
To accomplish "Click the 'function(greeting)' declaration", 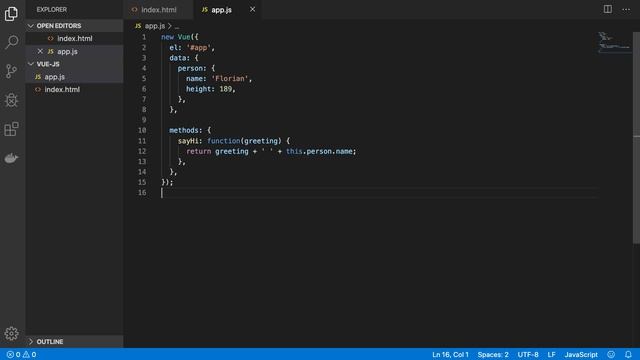I will click(x=244, y=141).
